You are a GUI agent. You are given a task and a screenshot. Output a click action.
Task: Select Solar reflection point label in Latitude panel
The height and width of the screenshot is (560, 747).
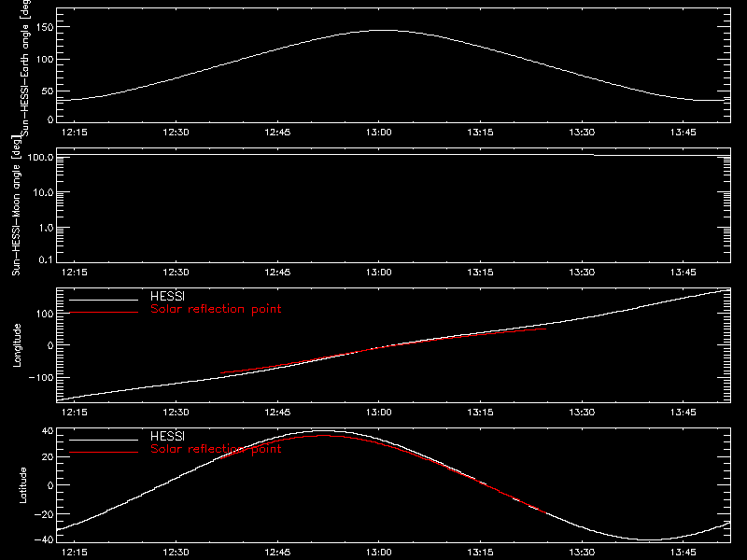coord(216,449)
